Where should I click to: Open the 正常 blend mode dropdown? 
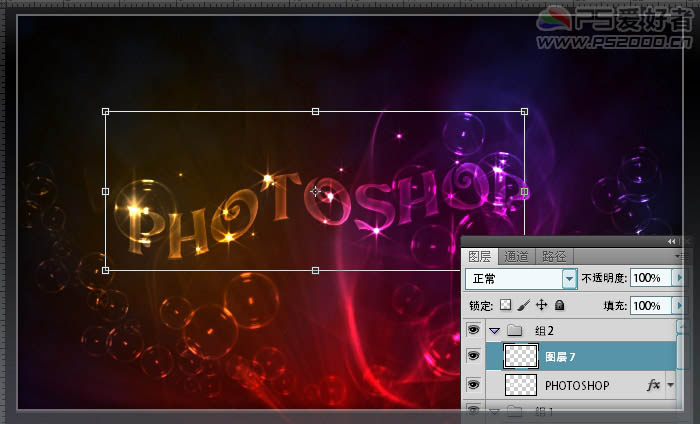tap(570, 278)
